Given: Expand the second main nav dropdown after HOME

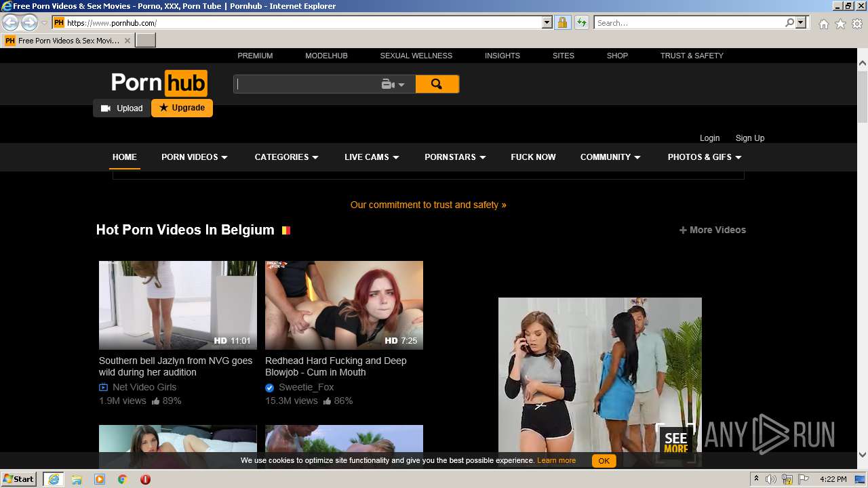Looking at the screenshot, I should click(286, 157).
